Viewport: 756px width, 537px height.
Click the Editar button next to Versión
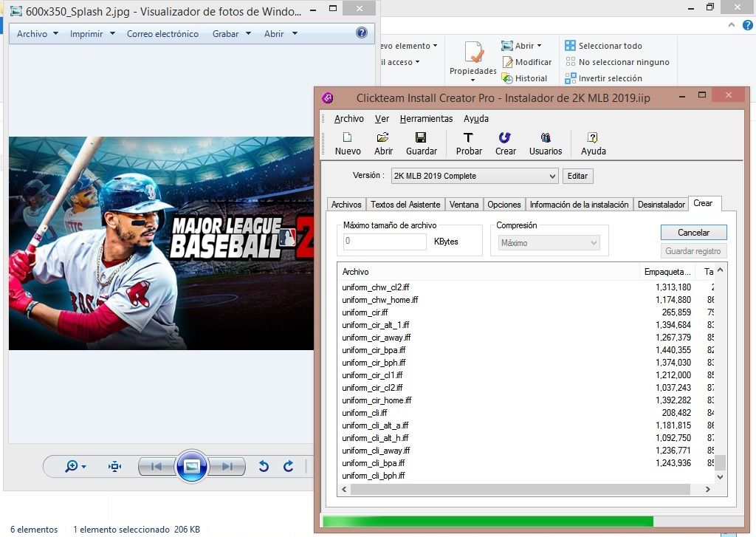pyautogui.click(x=577, y=176)
